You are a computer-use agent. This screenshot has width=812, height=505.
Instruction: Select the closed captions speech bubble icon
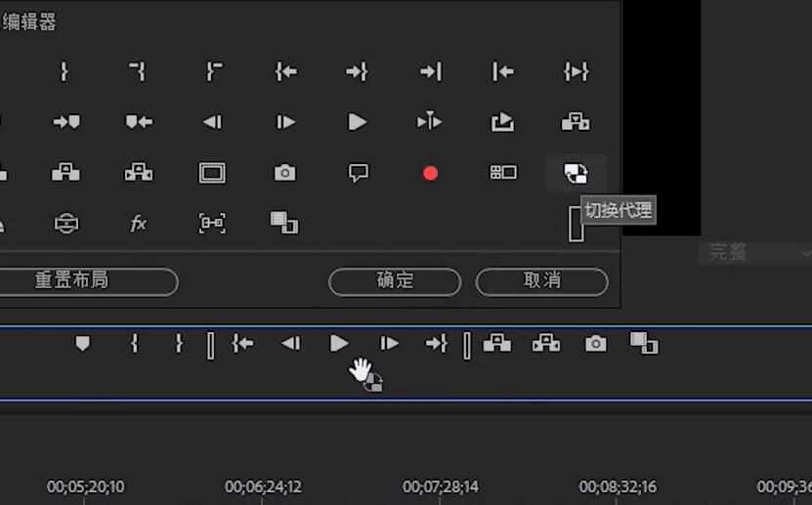[x=359, y=173]
